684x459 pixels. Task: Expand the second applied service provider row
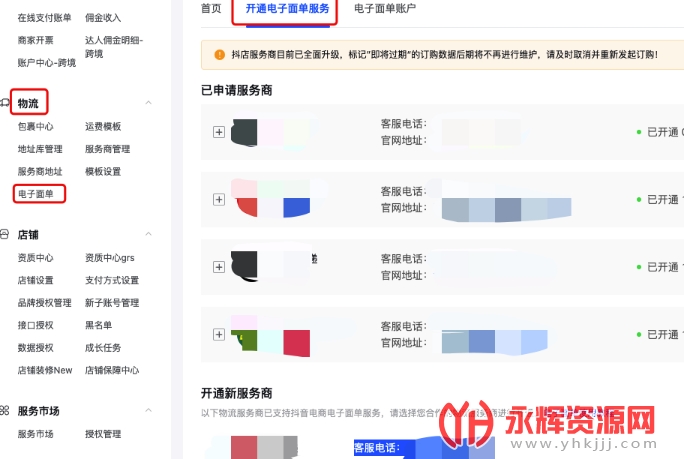coord(219,199)
